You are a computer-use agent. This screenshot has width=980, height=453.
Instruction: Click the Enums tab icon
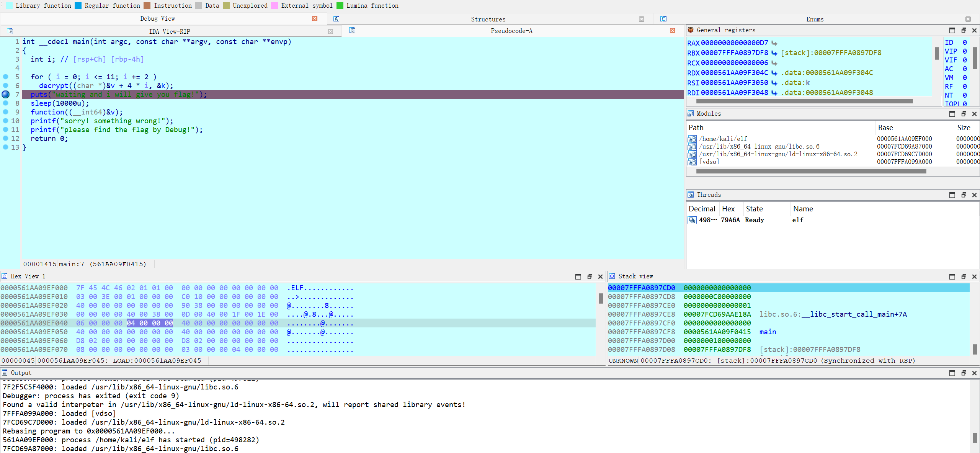coord(663,19)
